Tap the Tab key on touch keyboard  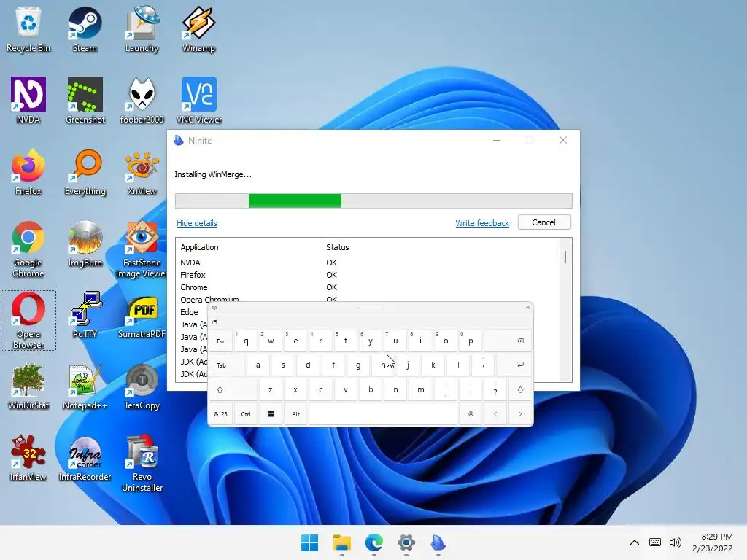click(x=227, y=365)
